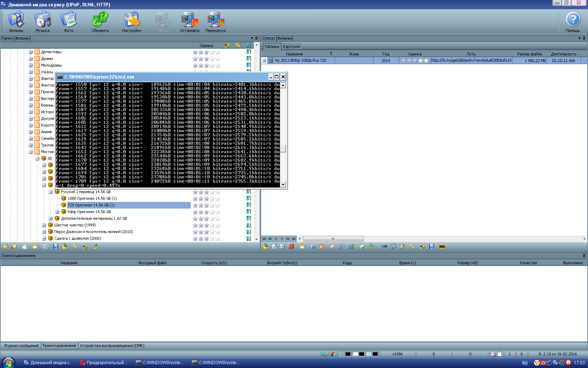Sort the list by the Длительность column
Image resolution: width=588 pixels, height=368 pixels.
(563, 54)
